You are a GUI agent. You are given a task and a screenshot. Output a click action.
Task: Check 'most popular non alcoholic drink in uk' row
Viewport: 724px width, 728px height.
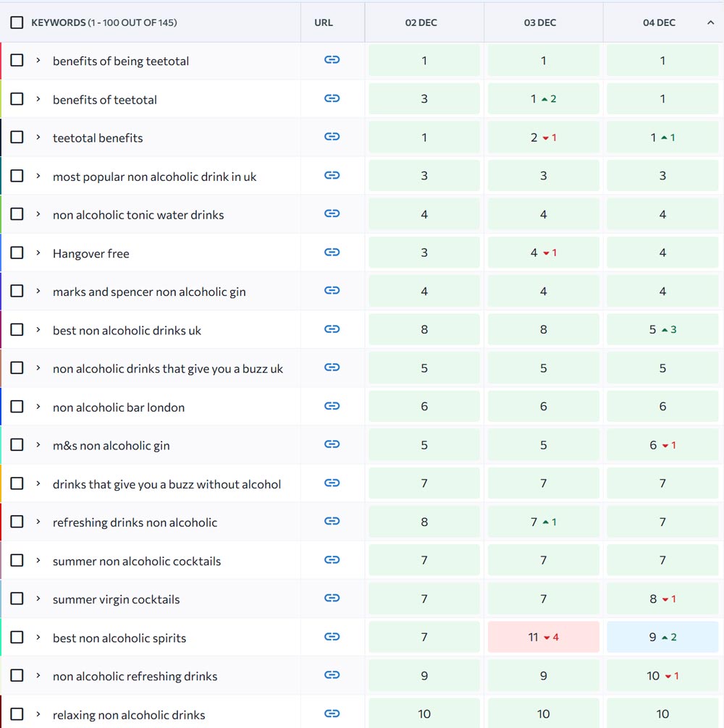click(17, 176)
